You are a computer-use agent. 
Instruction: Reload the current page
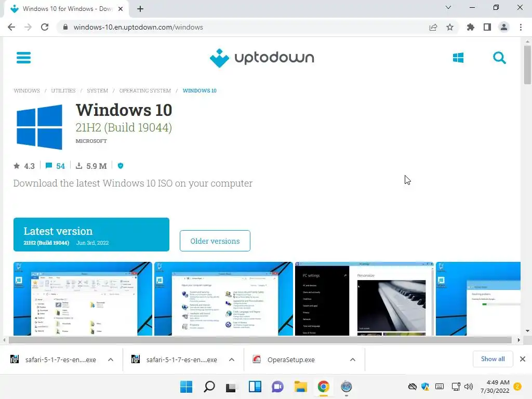[45, 27]
